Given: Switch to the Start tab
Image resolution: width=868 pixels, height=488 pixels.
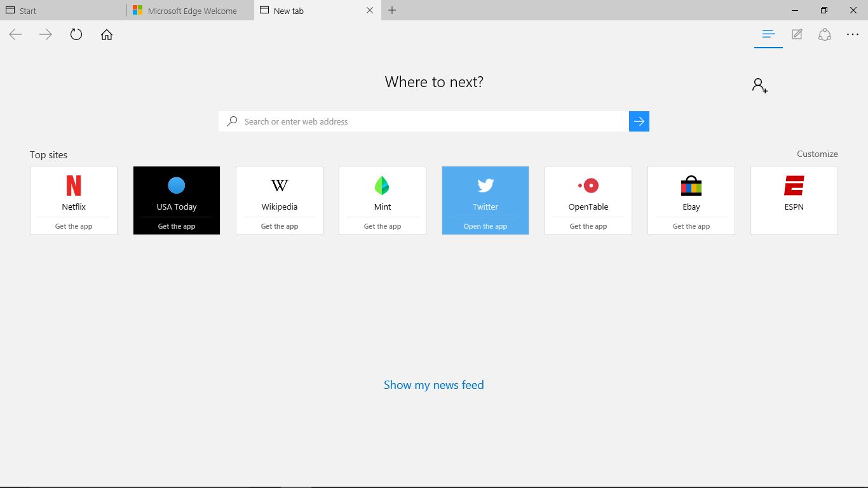Looking at the screenshot, I should click(x=62, y=11).
